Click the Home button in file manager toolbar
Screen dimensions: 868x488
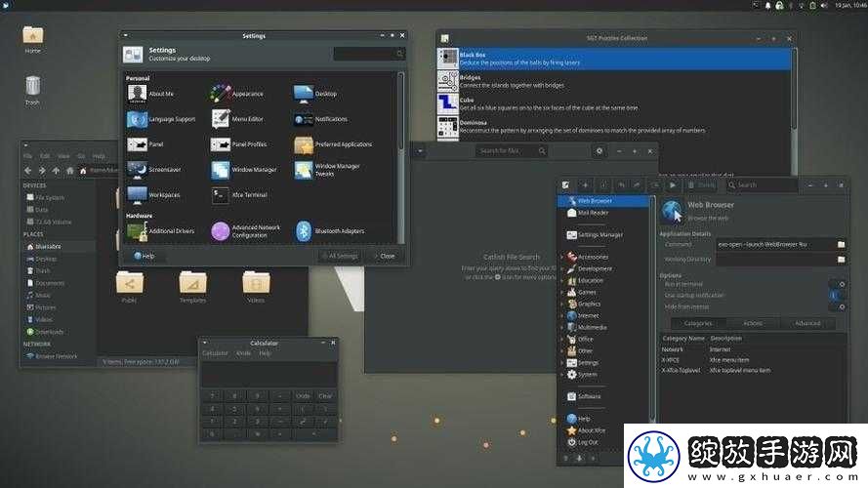point(69,171)
